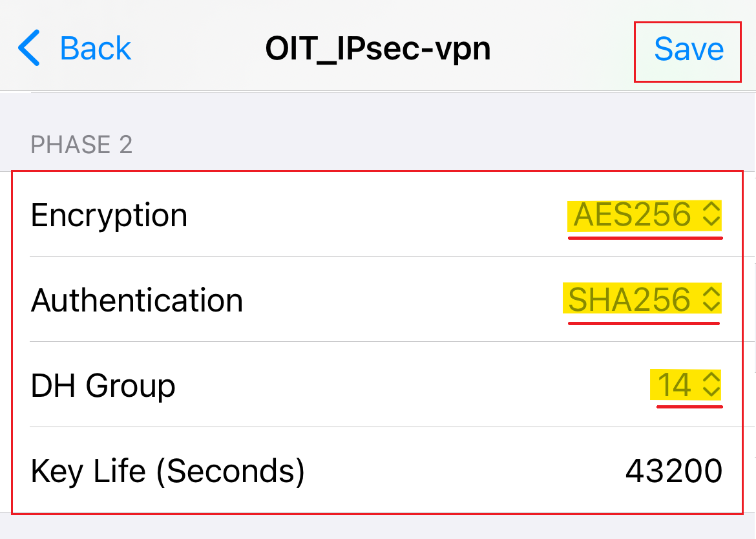Click up-down chevron beside DH Group 14
This screenshot has width=756, height=539.
tap(711, 386)
